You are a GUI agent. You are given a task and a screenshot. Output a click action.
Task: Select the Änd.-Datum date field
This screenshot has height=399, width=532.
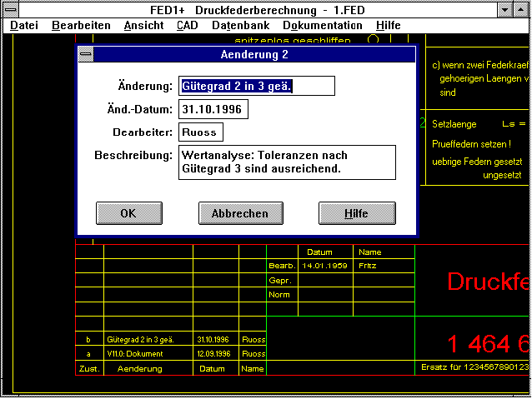click(x=213, y=109)
